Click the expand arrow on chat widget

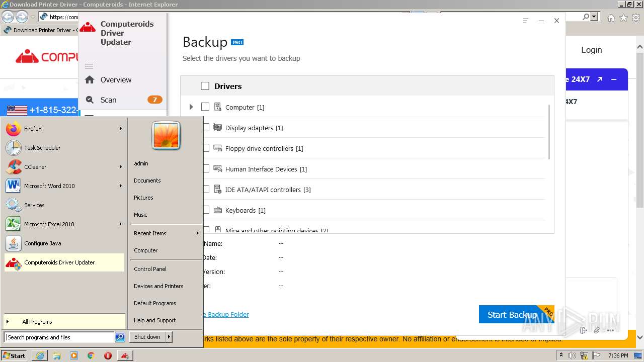pyautogui.click(x=600, y=79)
